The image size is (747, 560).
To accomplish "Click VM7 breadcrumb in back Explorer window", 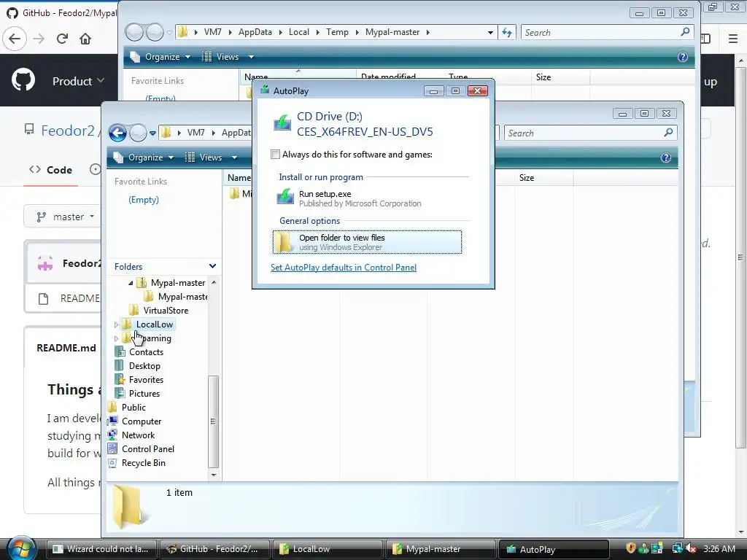I will (212, 32).
